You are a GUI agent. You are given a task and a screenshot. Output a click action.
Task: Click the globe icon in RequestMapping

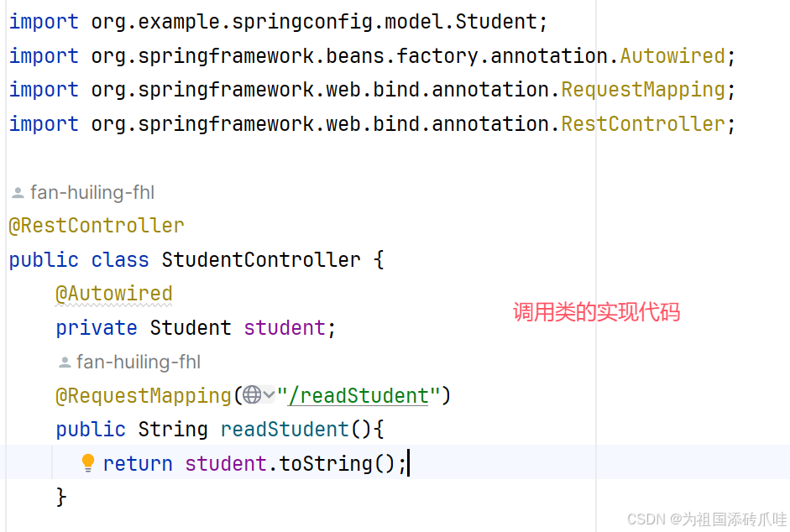pyautogui.click(x=252, y=394)
